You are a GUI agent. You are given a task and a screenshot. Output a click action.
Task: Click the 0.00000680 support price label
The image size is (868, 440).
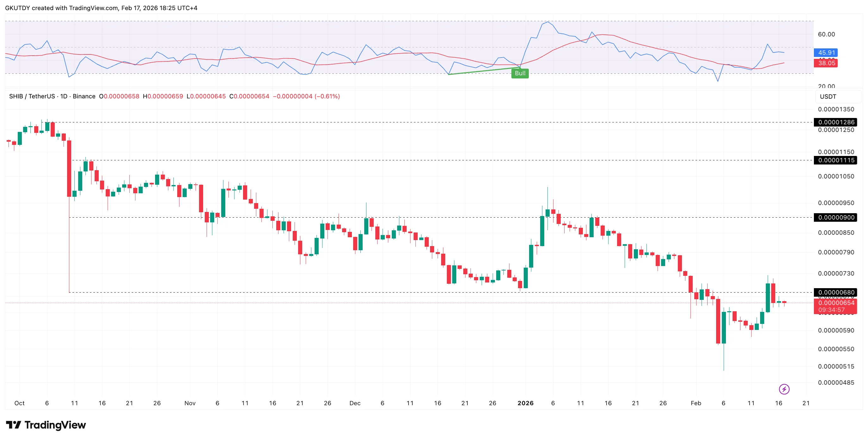(836, 292)
